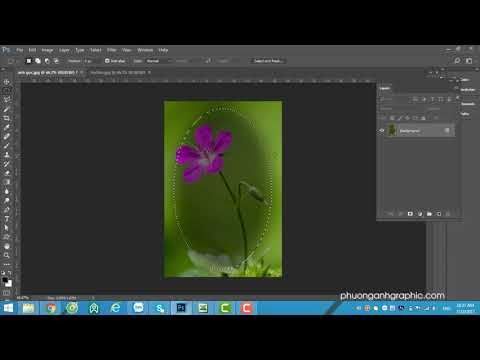Select the Clone Stamp tool
Image resolution: width=480 pixels, height=360 pixels.
[x=7, y=155]
